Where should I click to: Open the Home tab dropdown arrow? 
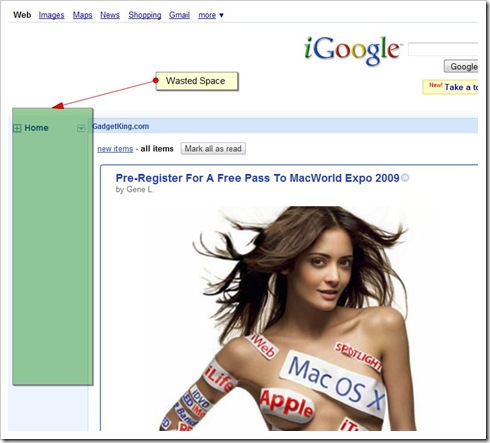[81, 128]
